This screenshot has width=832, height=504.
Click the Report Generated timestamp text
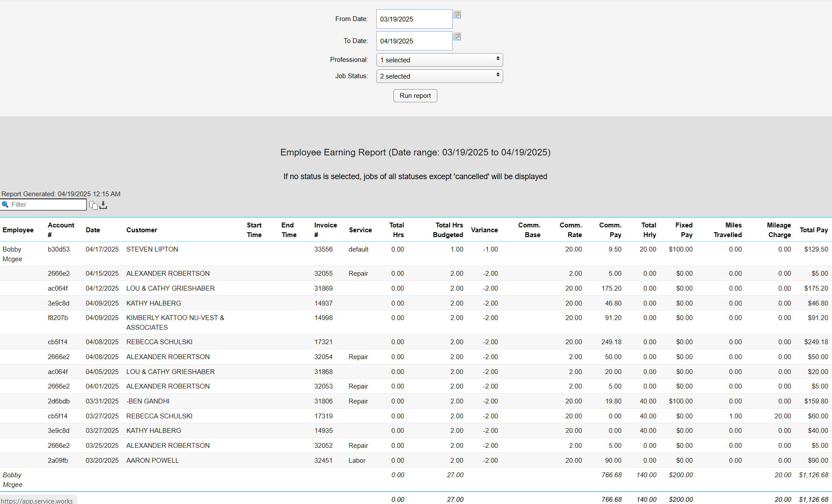(61, 194)
